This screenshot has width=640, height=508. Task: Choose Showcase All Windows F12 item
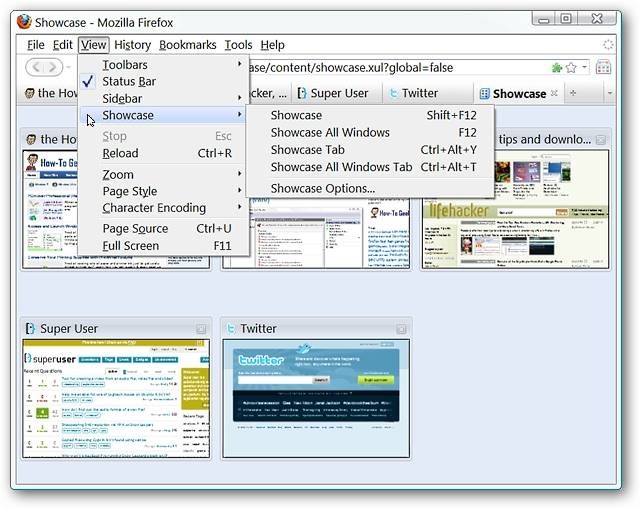(x=370, y=132)
